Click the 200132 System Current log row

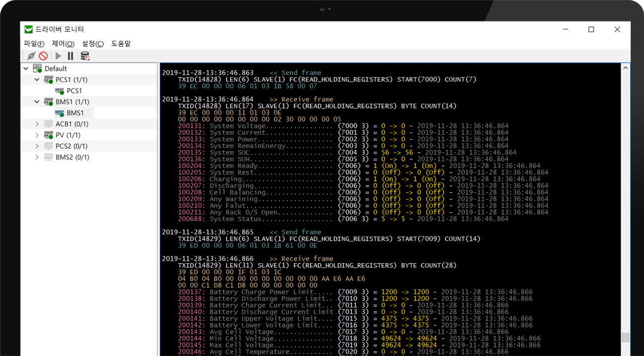pyautogui.click(x=344, y=132)
